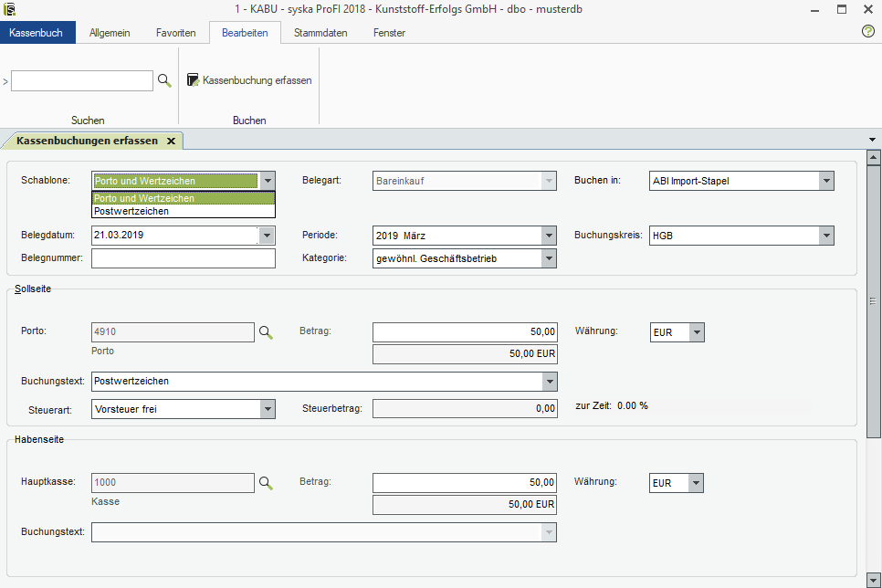Switch to the Allgemein ribbon tab

pos(110,33)
